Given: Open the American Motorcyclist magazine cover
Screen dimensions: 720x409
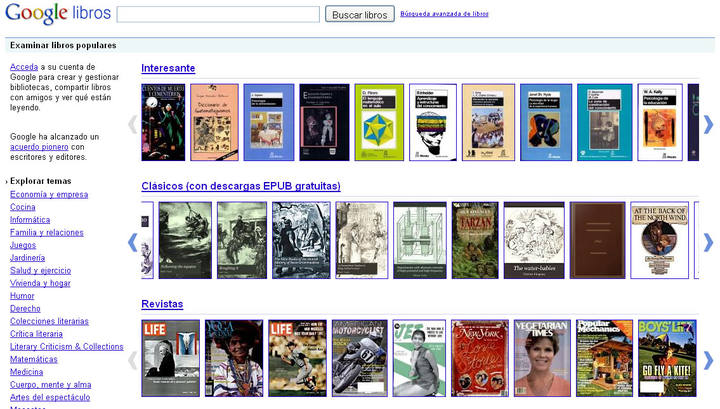Looking at the screenshot, I should (x=360, y=358).
